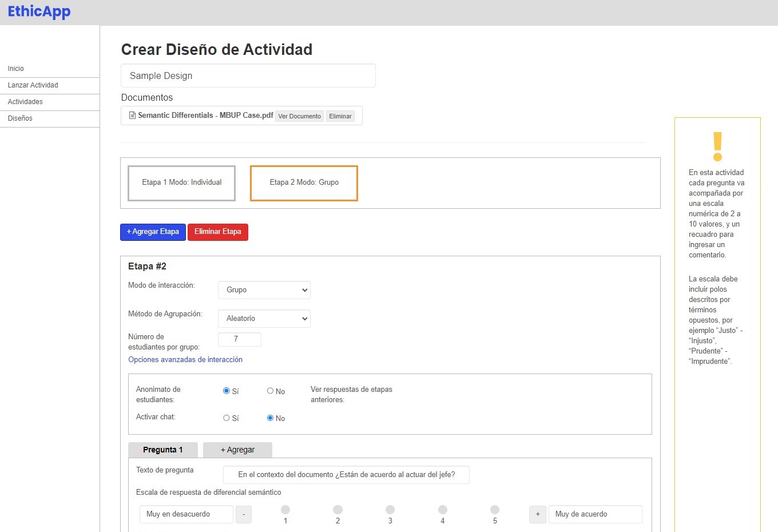Click the Etapa #2 heading
This screenshot has height=532, width=778.
(147, 267)
